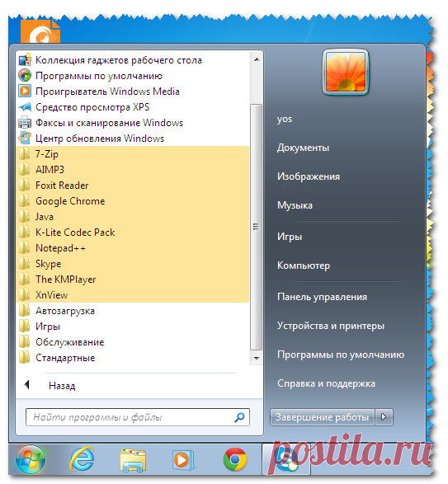This screenshot has width=448, height=484.
Task: Expand the Обслуживание folder
Action: click(x=132, y=342)
